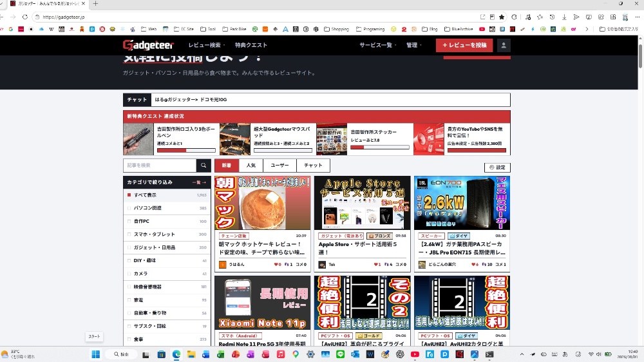The height and width of the screenshot is (362, 644).
Task: Open the browser downloads icon
Action: coord(564,17)
